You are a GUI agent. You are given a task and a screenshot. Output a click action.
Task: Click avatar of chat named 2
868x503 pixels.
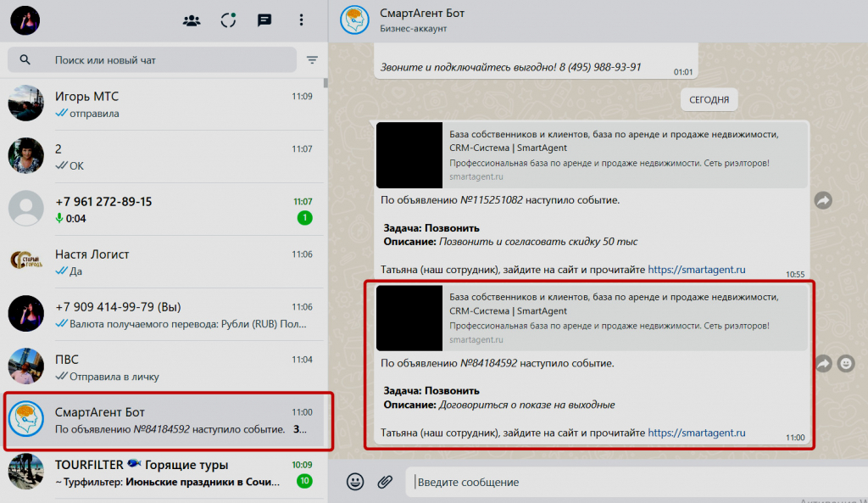tap(25, 156)
